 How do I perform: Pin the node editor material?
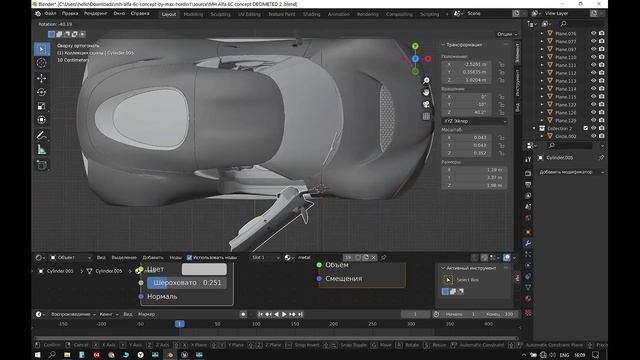click(383, 258)
